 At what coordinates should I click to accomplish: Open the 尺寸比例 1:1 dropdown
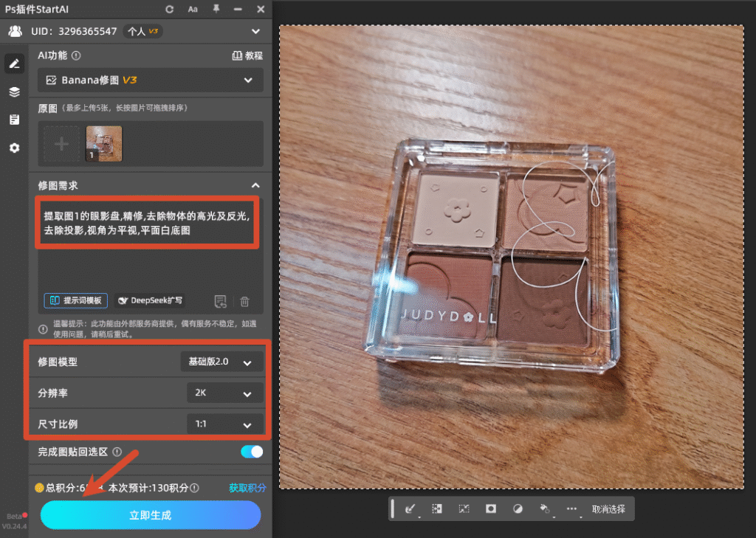tap(224, 424)
